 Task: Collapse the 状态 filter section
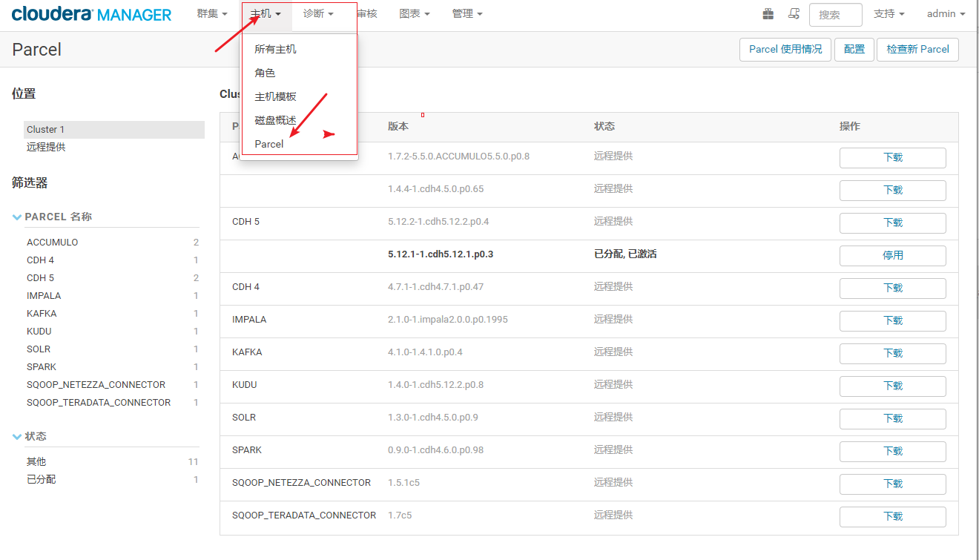18,436
